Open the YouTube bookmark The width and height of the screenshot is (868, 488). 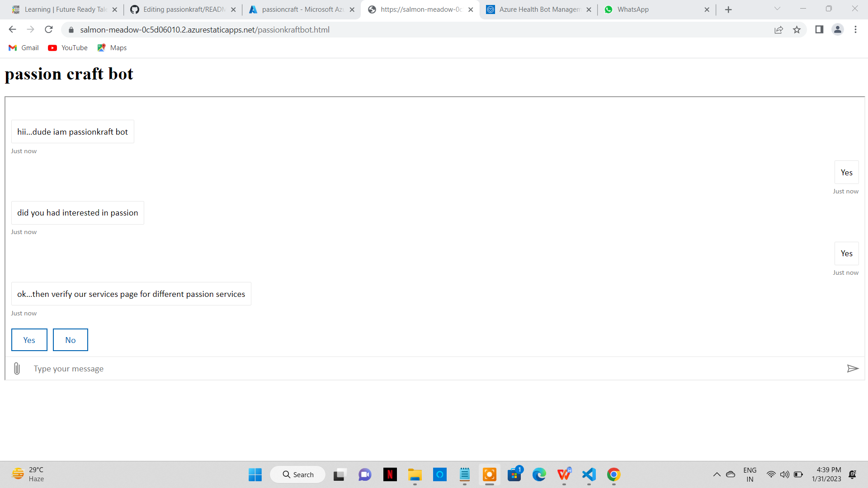pyautogui.click(x=68, y=48)
